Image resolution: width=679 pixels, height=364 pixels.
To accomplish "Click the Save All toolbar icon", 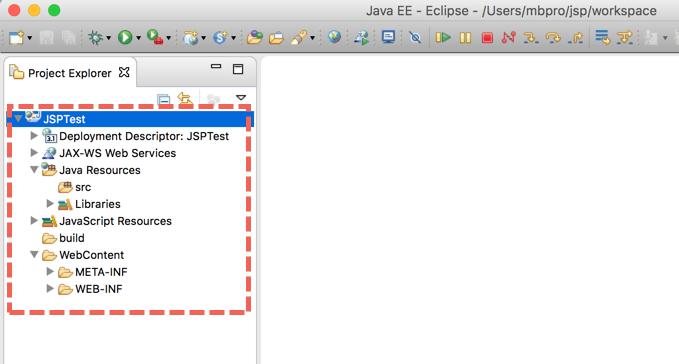I will tap(68, 38).
